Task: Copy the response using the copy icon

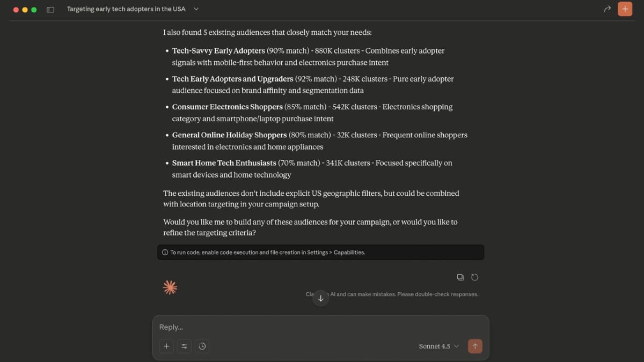Action: 460,277
